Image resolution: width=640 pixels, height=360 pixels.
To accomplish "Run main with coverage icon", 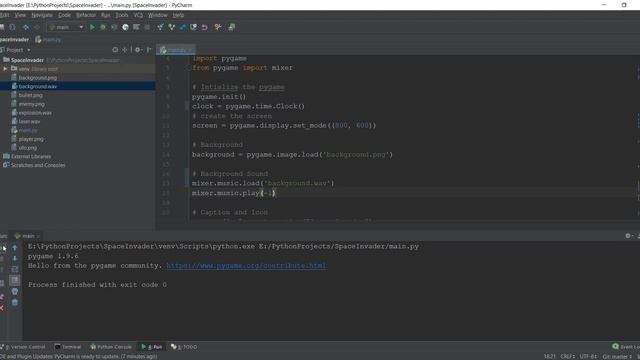I will [114, 27].
